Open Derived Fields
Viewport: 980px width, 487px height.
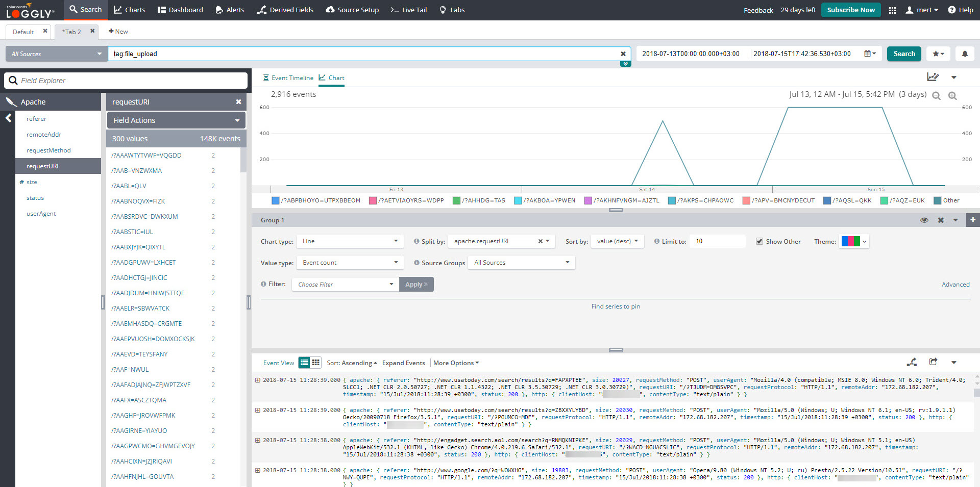(x=285, y=10)
